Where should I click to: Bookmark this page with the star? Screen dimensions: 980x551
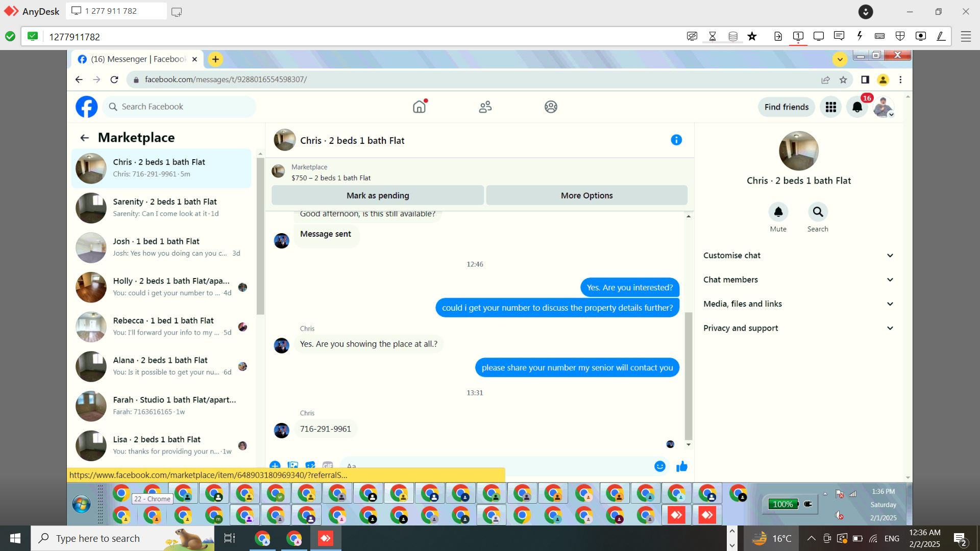point(843,80)
